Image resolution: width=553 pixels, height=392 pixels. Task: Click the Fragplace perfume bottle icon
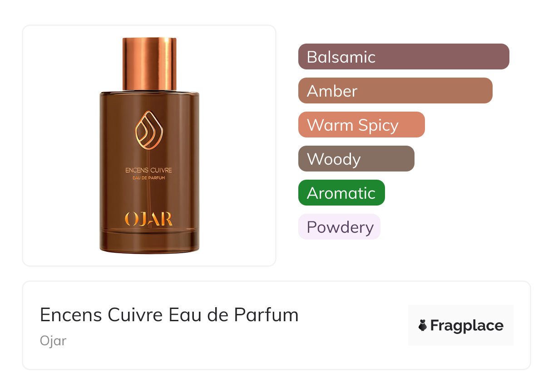pos(423,325)
